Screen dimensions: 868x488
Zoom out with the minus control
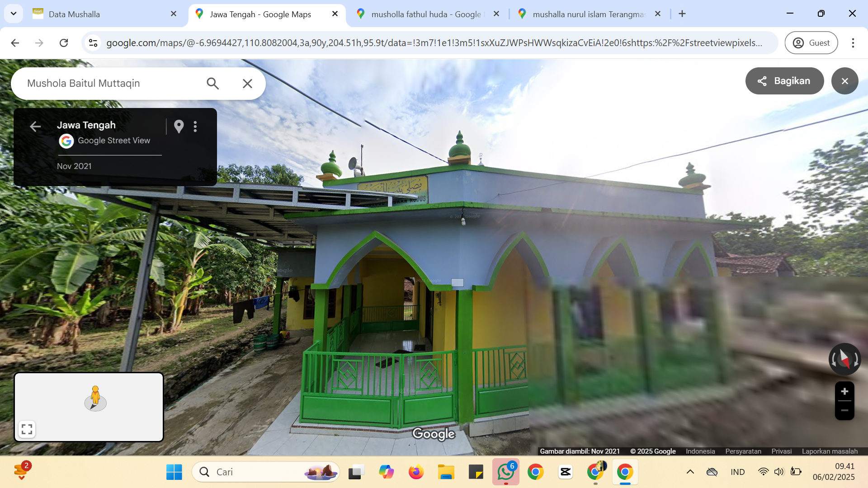click(844, 410)
